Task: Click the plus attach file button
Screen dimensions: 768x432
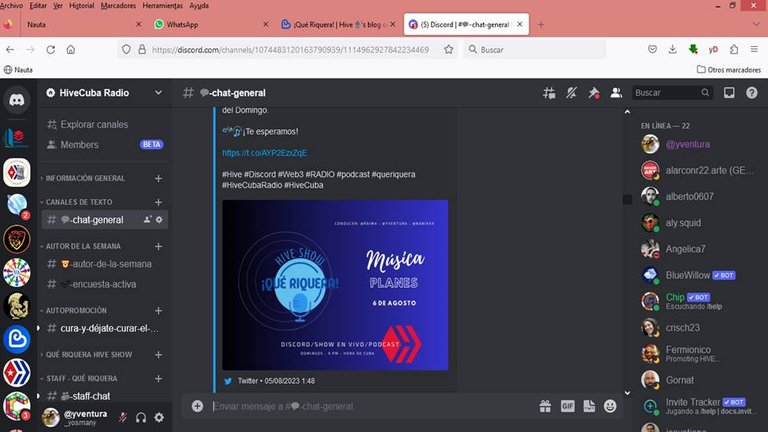Action: click(197, 406)
